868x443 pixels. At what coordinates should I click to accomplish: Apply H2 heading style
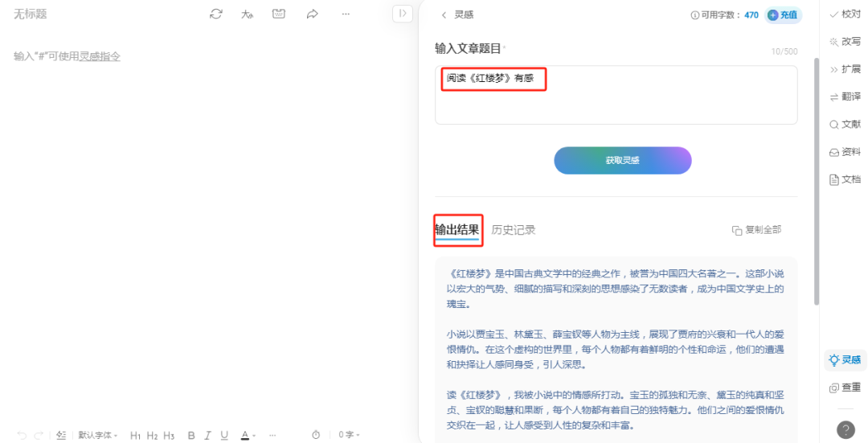(x=152, y=436)
